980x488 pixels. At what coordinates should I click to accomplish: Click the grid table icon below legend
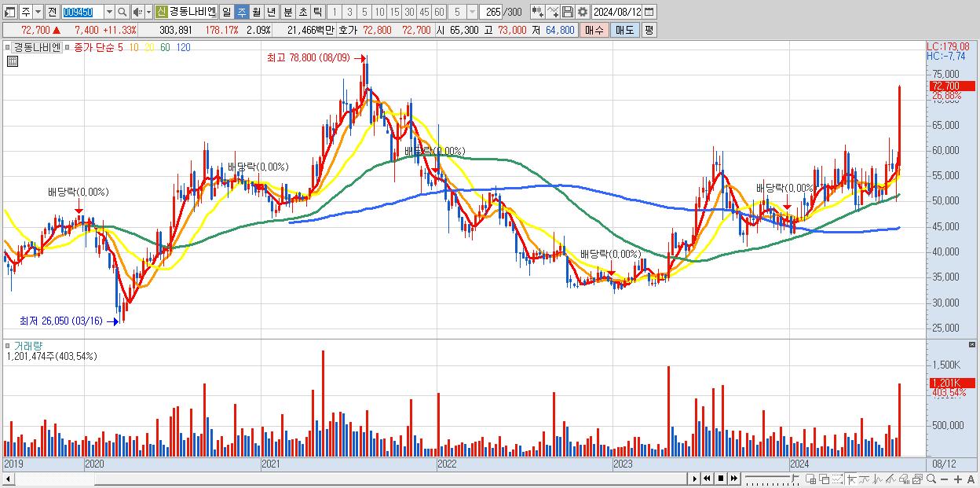[12, 60]
